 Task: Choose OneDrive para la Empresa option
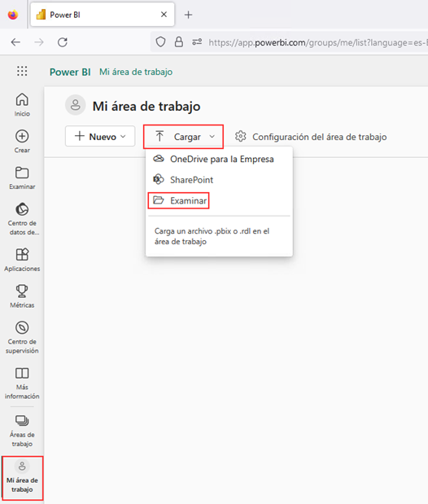click(219, 159)
